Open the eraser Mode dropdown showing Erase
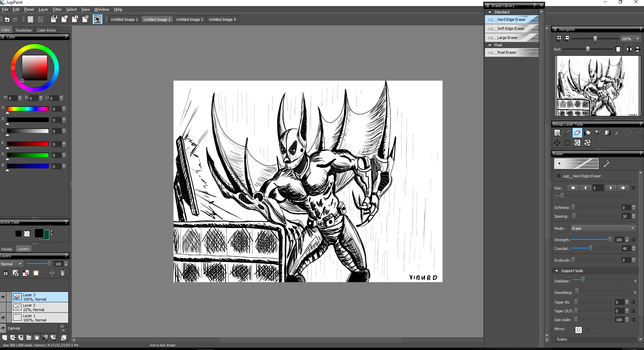 tap(603, 228)
